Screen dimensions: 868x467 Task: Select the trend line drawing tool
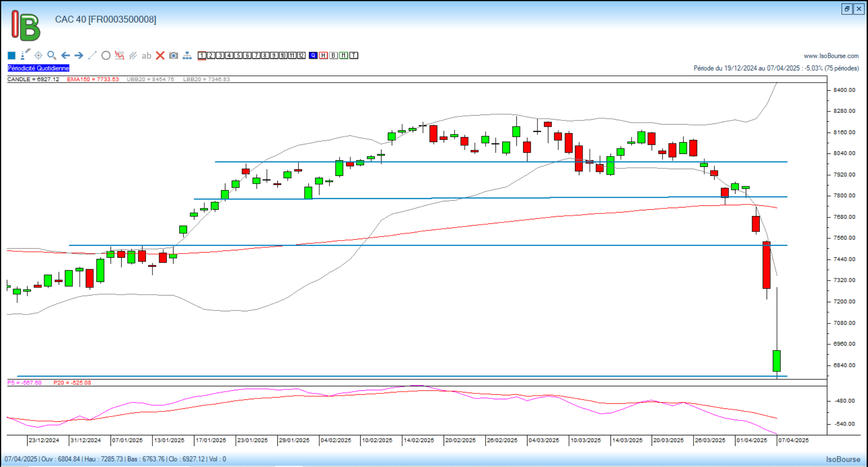92,55
